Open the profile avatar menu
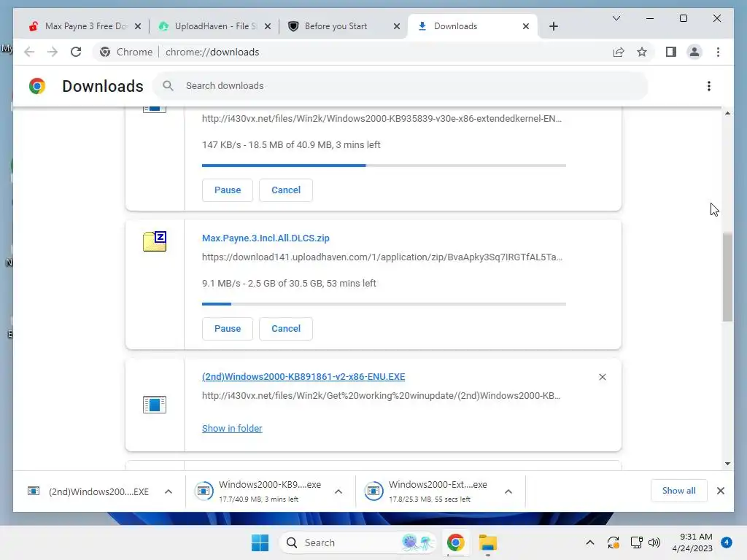747x560 pixels. (x=694, y=52)
